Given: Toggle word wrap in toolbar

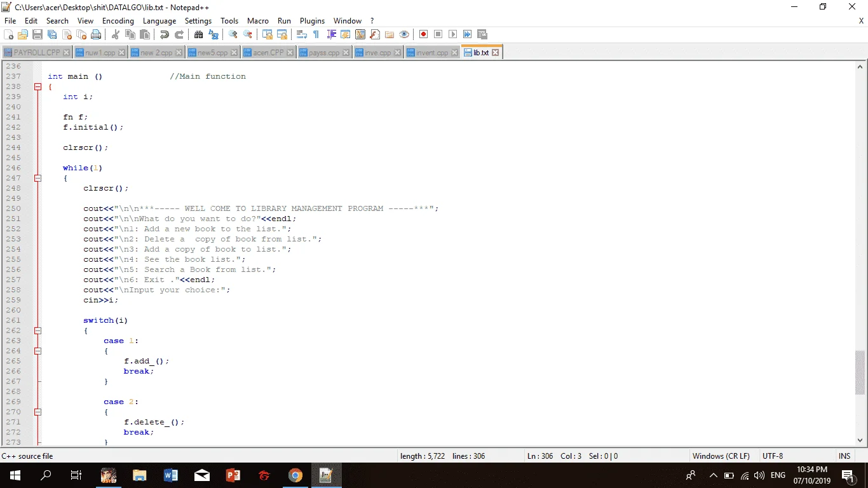Looking at the screenshot, I should coord(301,34).
